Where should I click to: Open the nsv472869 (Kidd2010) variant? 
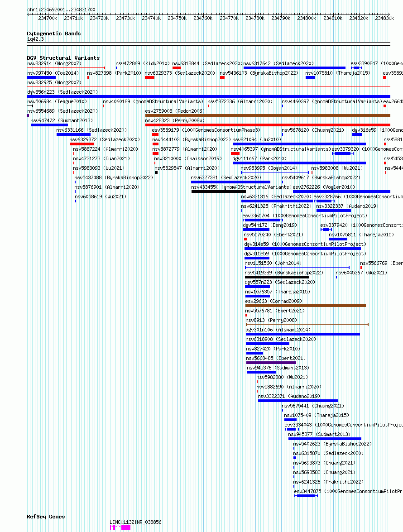tap(143, 63)
